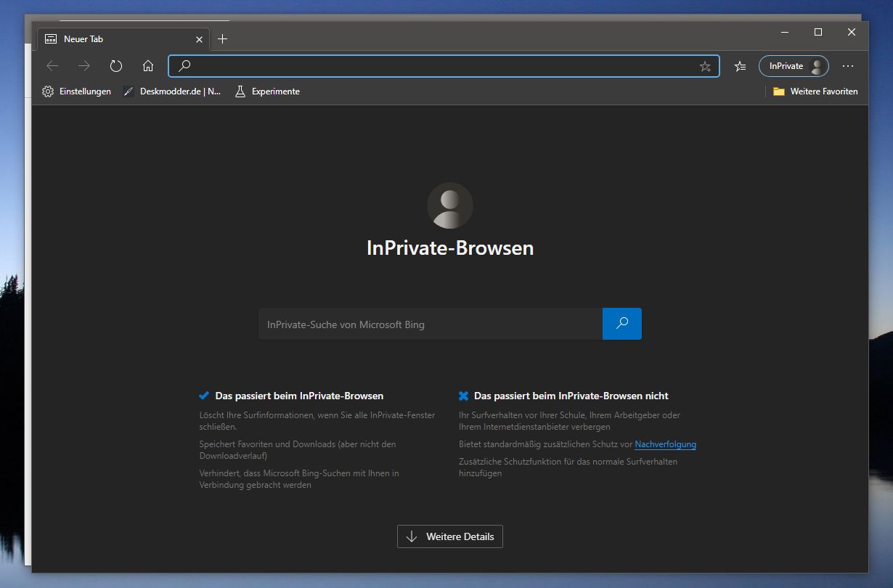Minimize the Edge window
The width and height of the screenshot is (893, 588).
click(x=785, y=32)
